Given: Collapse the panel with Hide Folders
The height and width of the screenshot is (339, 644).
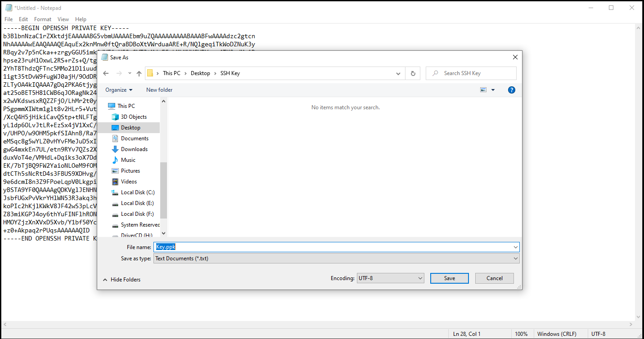Looking at the screenshot, I should click(122, 280).
